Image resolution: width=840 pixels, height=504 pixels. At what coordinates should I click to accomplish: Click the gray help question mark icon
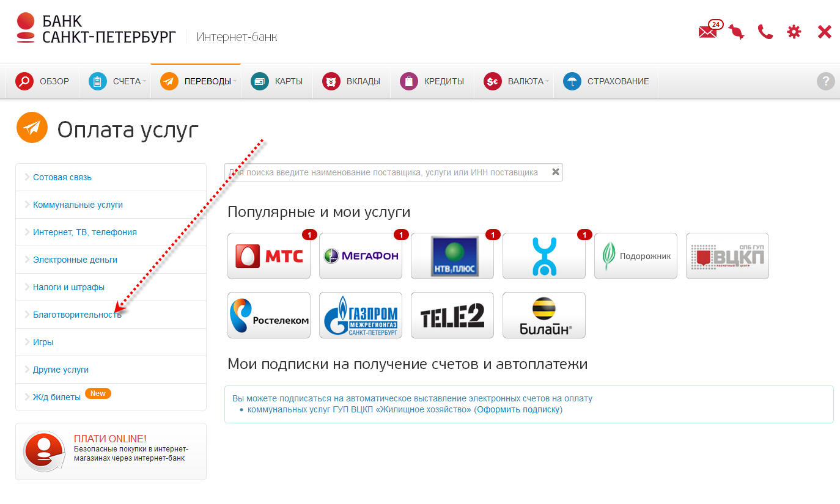(x=826, y=81)
